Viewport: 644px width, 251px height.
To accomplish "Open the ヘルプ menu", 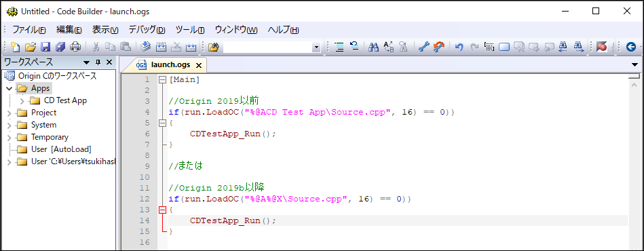I will point(284,30).
